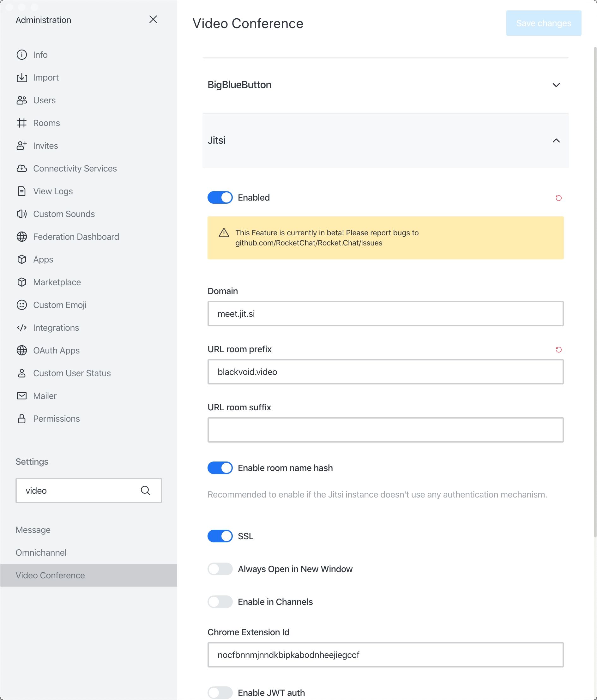The width and height of the screenshot is (597, 700).
Task: Disable the Jitsi Enabled toggle
Action: (x=220, y=197)
